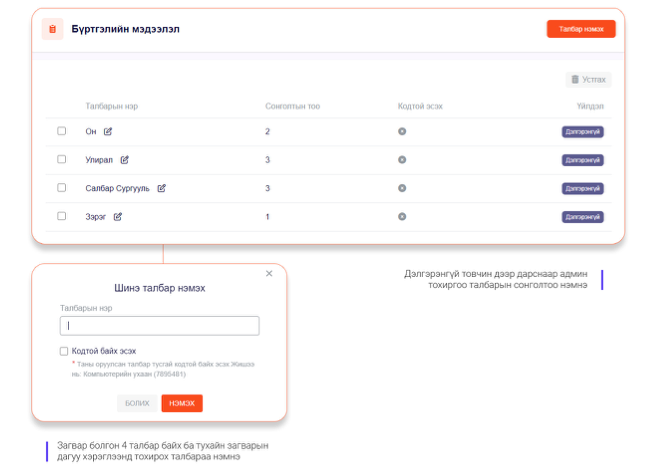Tick the Салбар Сургууль row checkbox

tap(62, 188)
